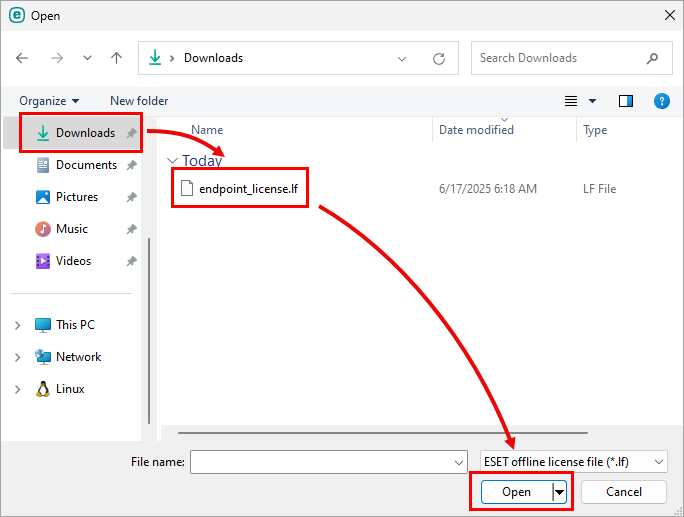Click New folder in toolbar
The height and width of the screenshot is (517, 684).
pos(139,101)
